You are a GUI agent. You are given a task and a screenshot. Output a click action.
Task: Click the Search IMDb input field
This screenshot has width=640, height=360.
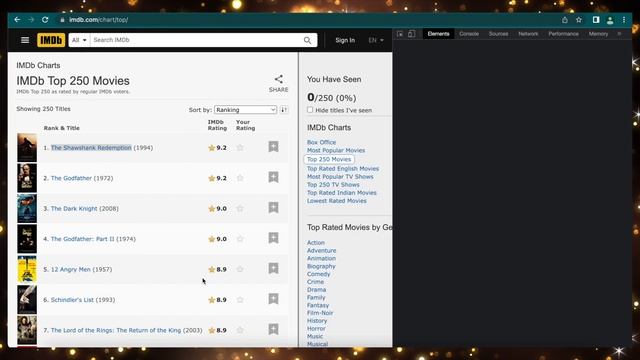tap(196, 40)
